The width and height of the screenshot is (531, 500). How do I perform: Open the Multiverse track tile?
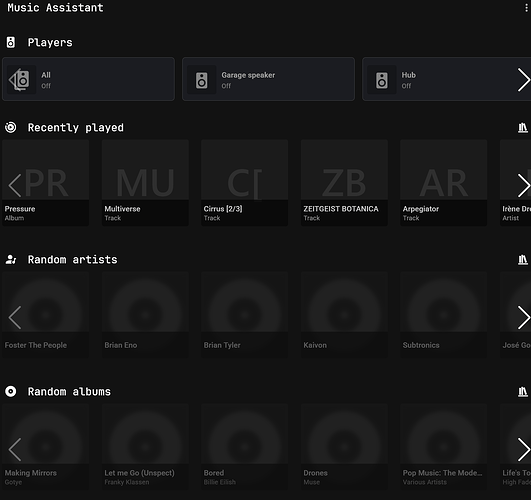click(x=145, y=183)
